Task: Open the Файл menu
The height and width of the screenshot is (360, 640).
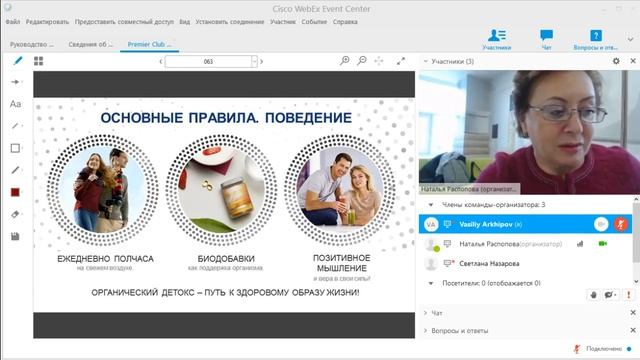Action: click(x=13, y=22)
